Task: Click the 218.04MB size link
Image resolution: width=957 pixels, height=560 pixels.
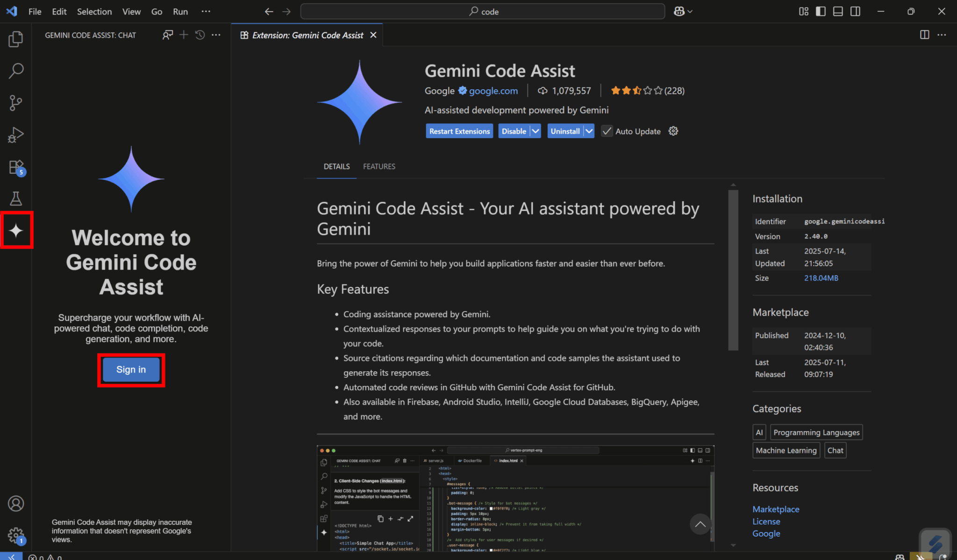Action: [821, 278]
